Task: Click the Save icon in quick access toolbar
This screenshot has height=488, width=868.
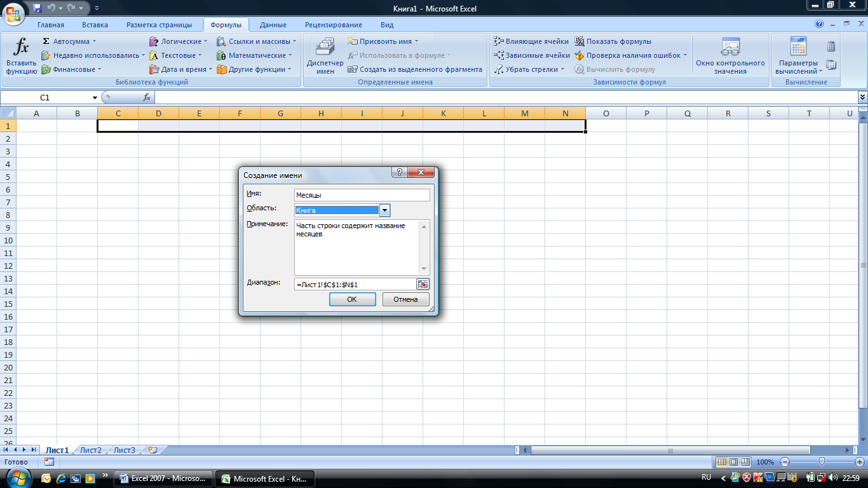Action: [37, 8]
